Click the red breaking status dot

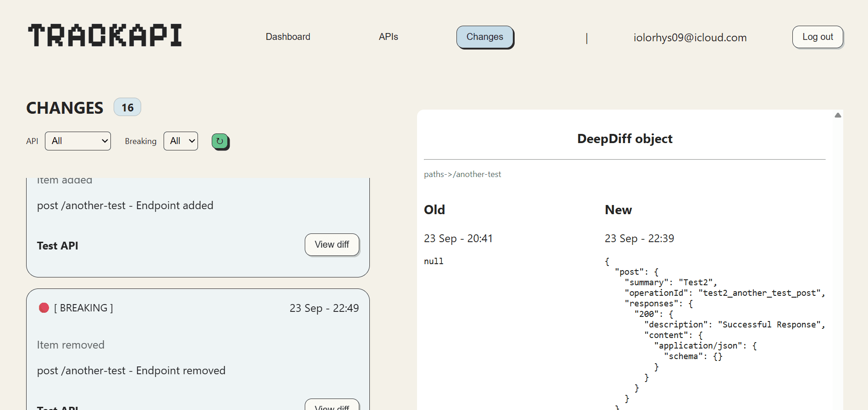click(x=44, y=308)
